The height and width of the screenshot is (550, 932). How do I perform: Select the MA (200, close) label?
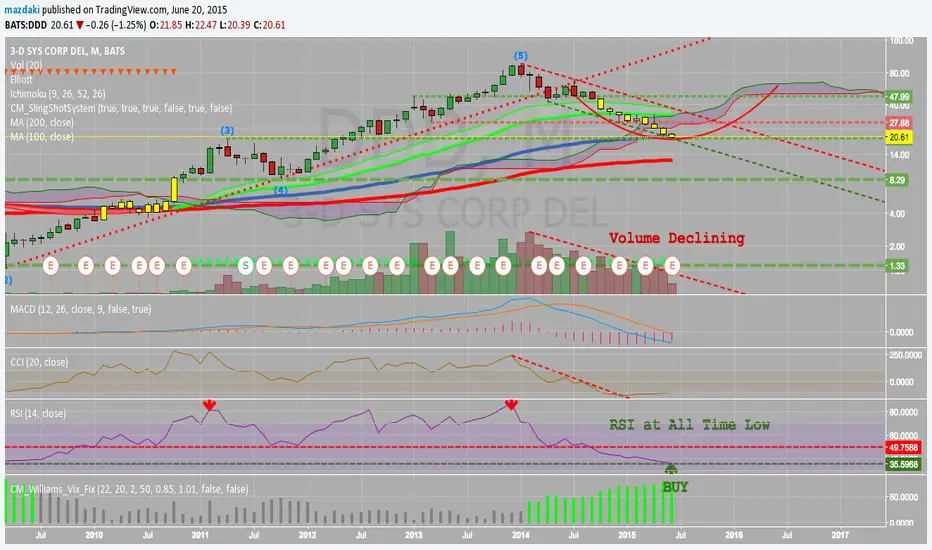[42, 122]
